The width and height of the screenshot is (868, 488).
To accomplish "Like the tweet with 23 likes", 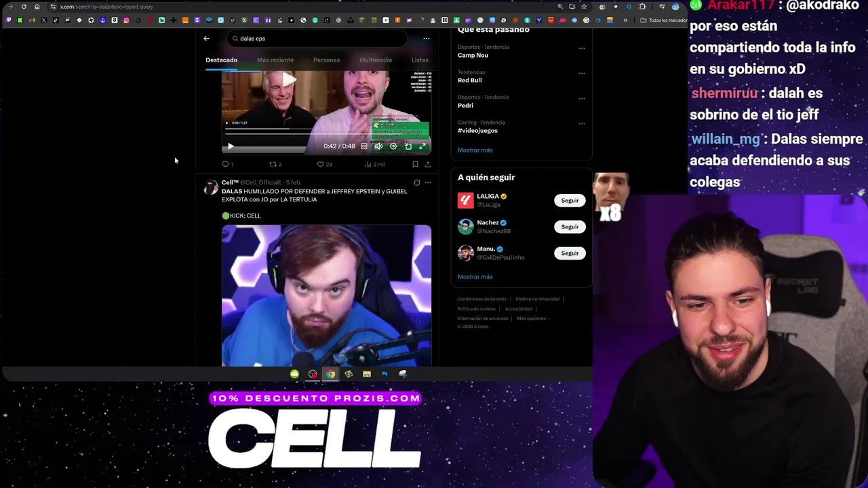I will (324, 164).
